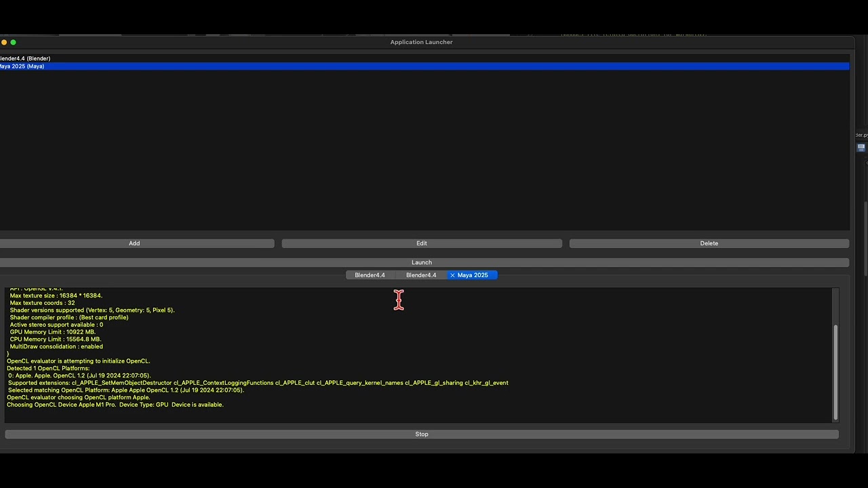Screen dimensions: 868x488
Task: Delete the selected application entry
Action: tap(709, 243)
